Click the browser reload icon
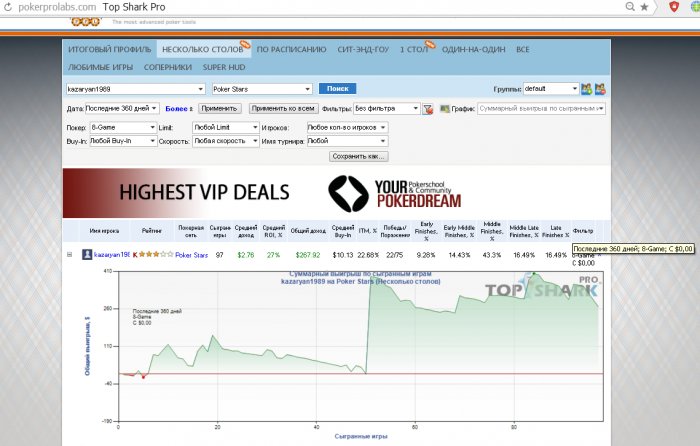 point(8,7)
